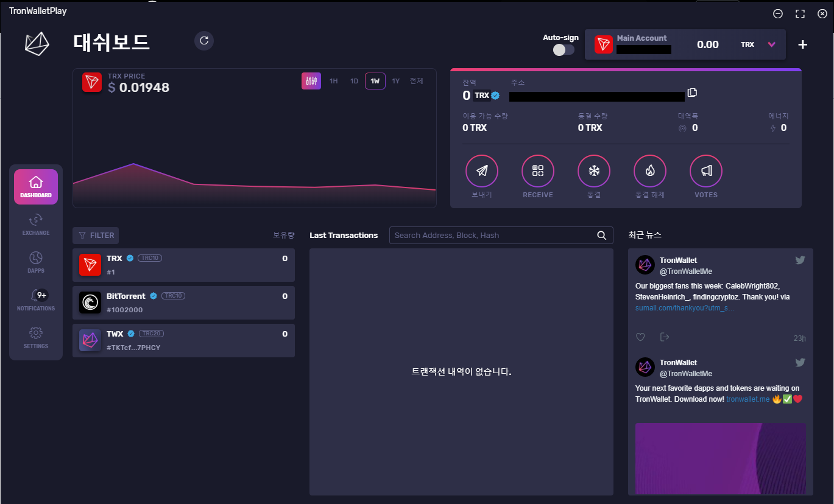Click the TRX verified badge by balance
The height and width of the screenshot is (504, 834).
pos(496,96)
